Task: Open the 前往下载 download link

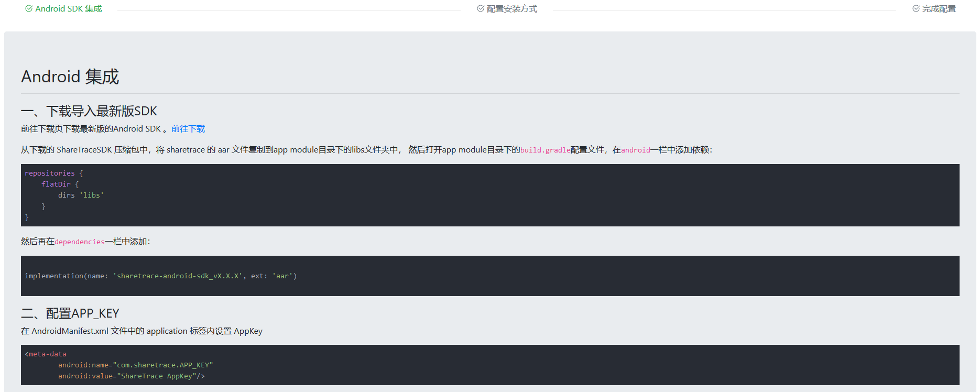Action: (x=188, y=129)
